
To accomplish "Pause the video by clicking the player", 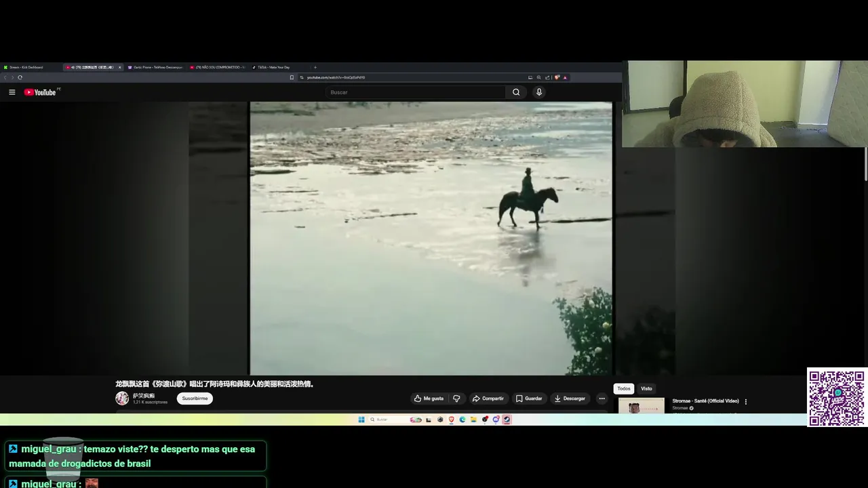I will pyautogui.click(x=431, y=238).
